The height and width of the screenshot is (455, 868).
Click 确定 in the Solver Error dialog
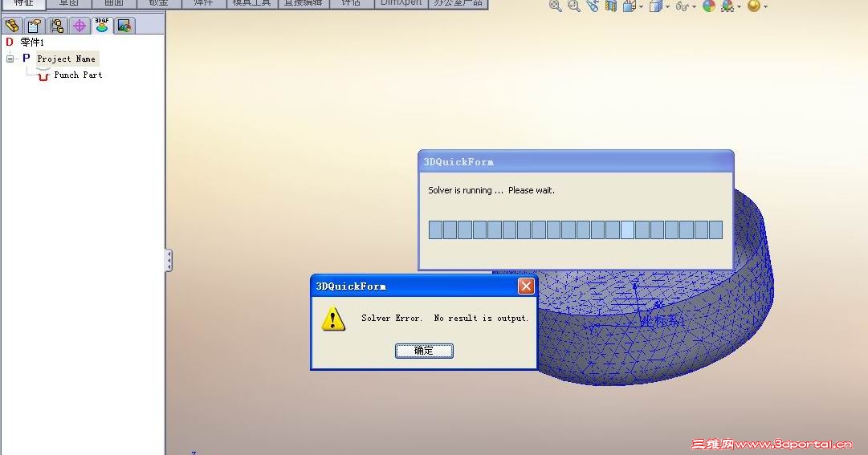pyautogui.click(x=424, y=351)
